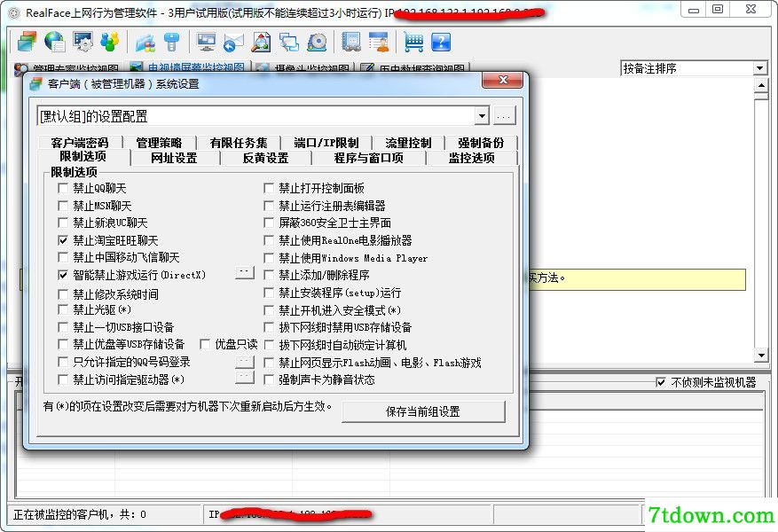Click the [默认组]的设置配置 text field
This screenshot has height=532, width=778.
[x=255, y=116]
